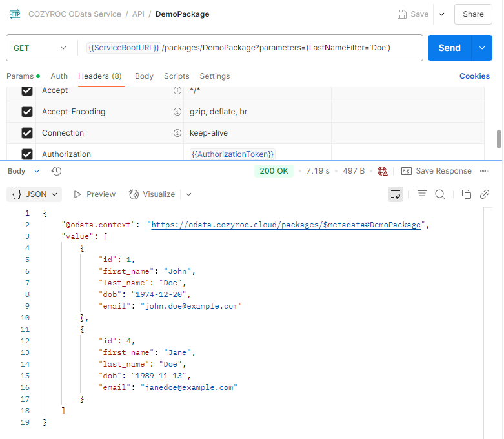Screen dimensions: 504x439
Task: Open the response more options ellipsis
Action: (x=485, y=171)
